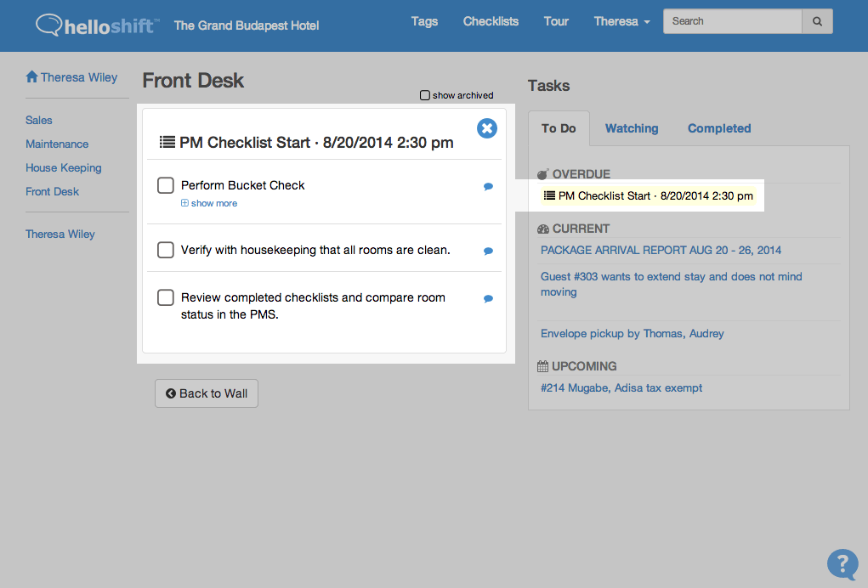Open comments for Review completed checklists item
The width and height of the screenshot is (868, 588).
tap(488, 299)
